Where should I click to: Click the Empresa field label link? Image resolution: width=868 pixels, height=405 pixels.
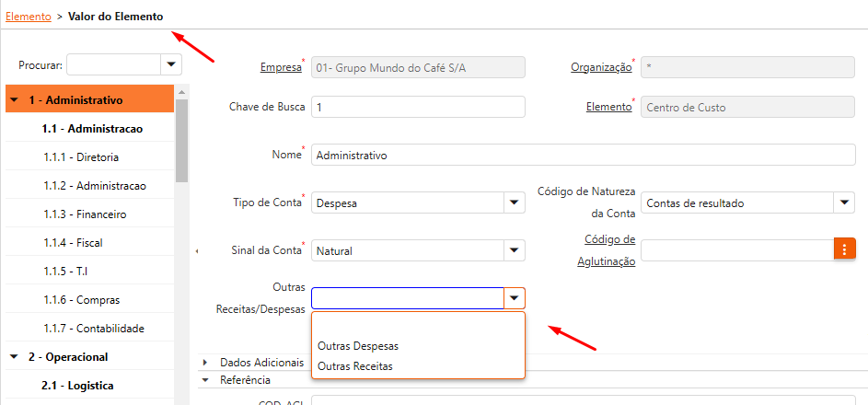[281, 67]
